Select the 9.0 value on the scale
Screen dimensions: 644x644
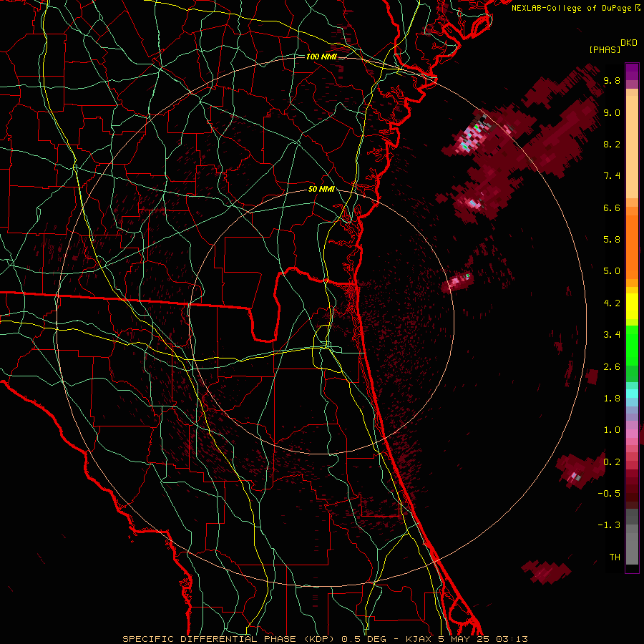(612, 112)
